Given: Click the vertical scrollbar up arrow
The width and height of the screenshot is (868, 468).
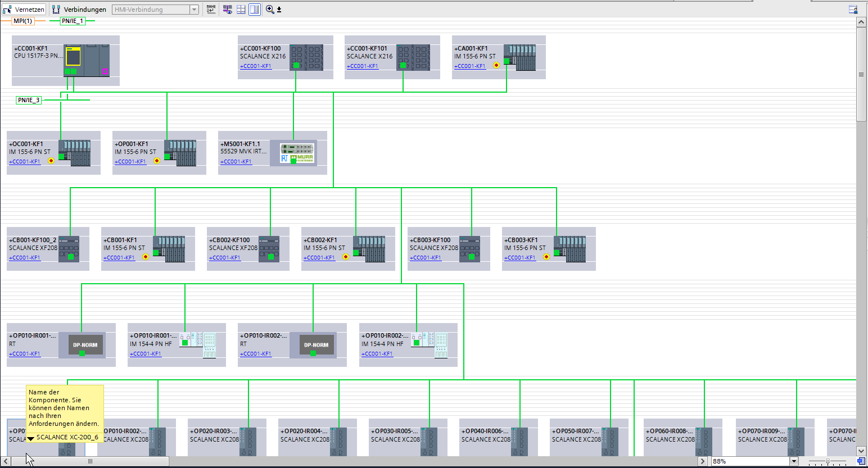Looking at the screenshot, I should (x=861, y=22).
